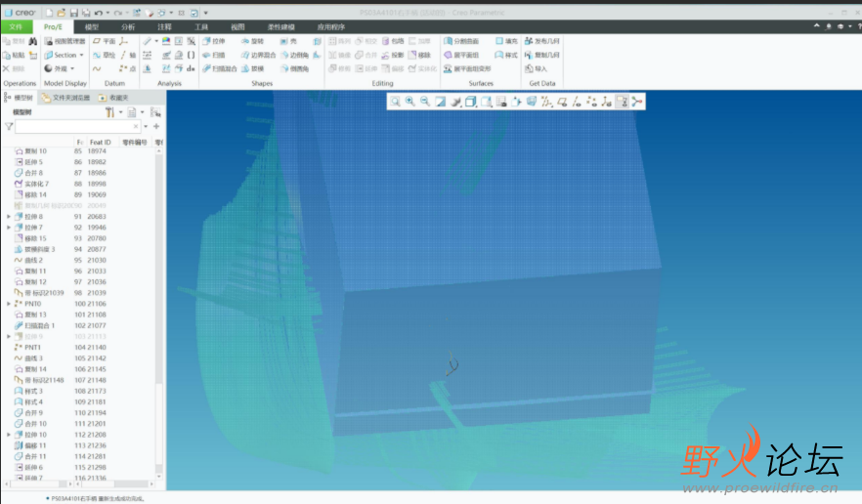Switch to the 柔性建模 ribbon tab
862x504 pixels.
[x=280, y=26]
